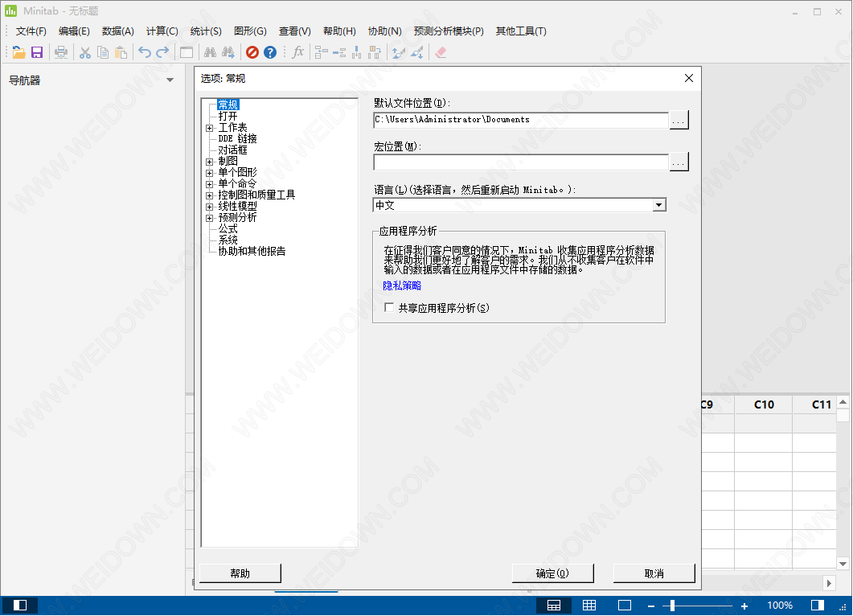Zoom in with the plus button
The height and width of the screenshot is (616, 853).
pos(744,606)
